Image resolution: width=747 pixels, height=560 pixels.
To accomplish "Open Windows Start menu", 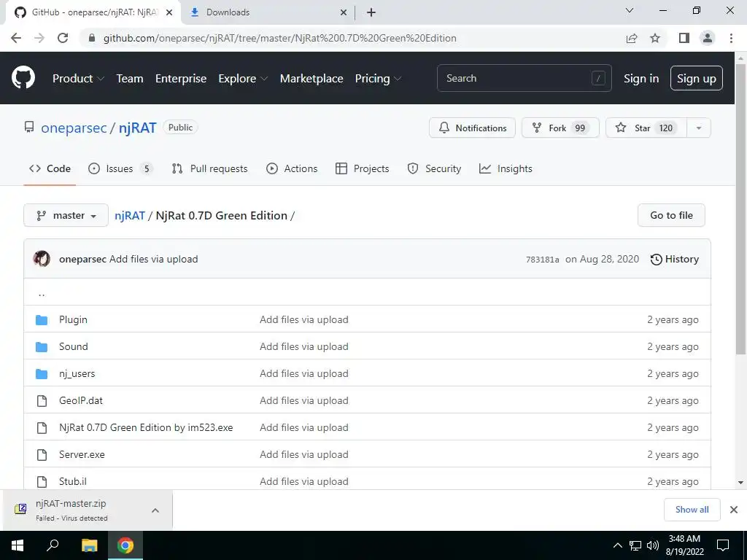I will (x=18, y=545).
